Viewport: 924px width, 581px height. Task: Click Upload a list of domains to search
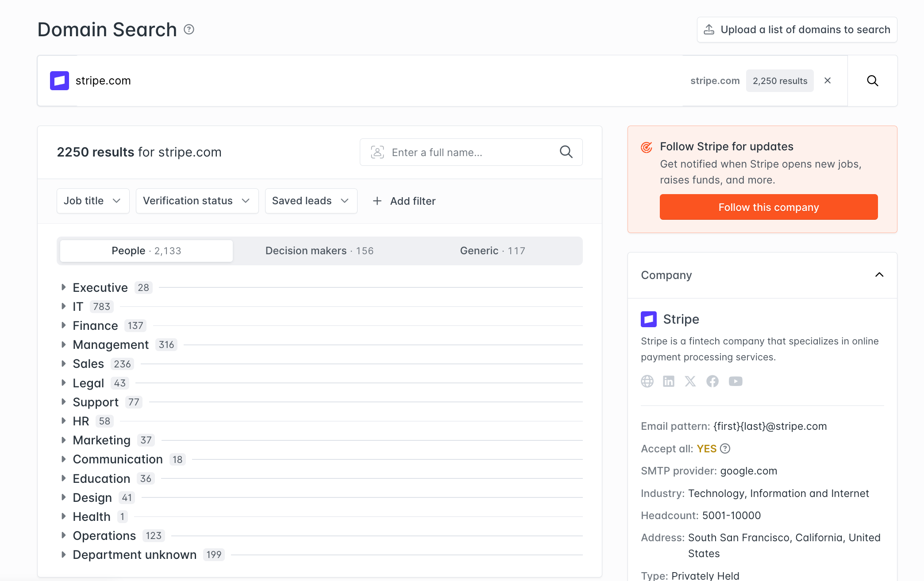[797, 30]
